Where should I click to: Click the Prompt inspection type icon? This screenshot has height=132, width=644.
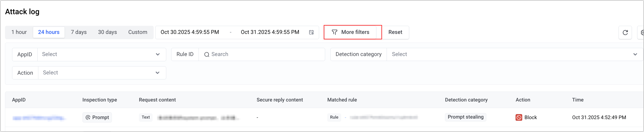[88, 118]
